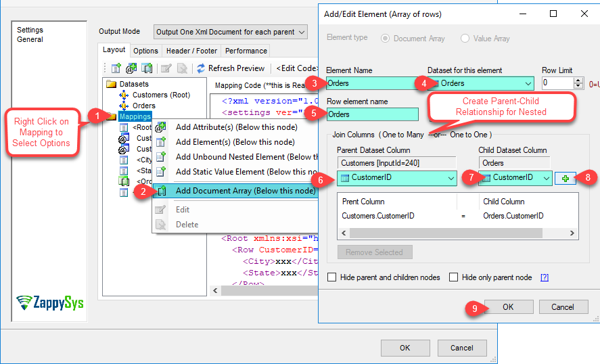Click the green plus add join column icon

pyautogui.click(x=566, y=179)
